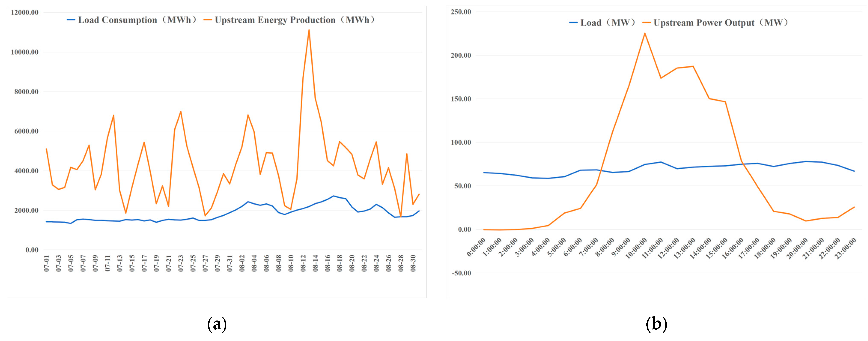Click the orange peak point above 11000 MWh
This screenshot has height=341, width=868.
point(309,30)
